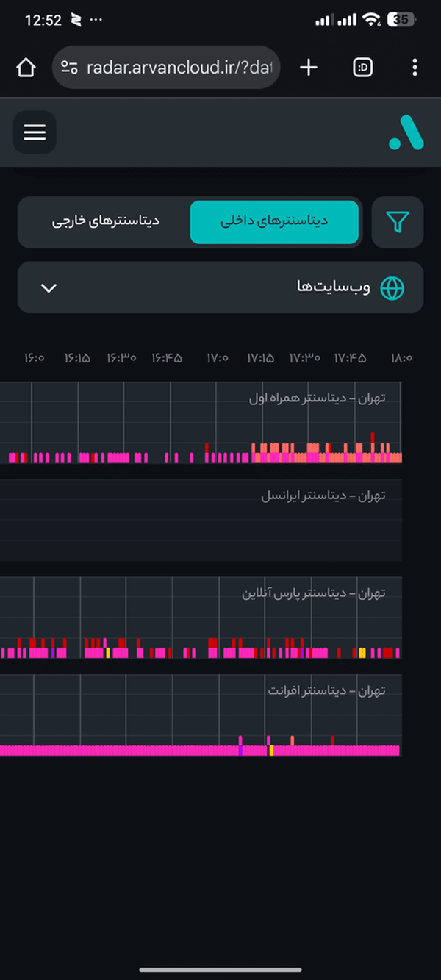Select the ایرانسل datacenter chart
441x980 pixels.
201,521
